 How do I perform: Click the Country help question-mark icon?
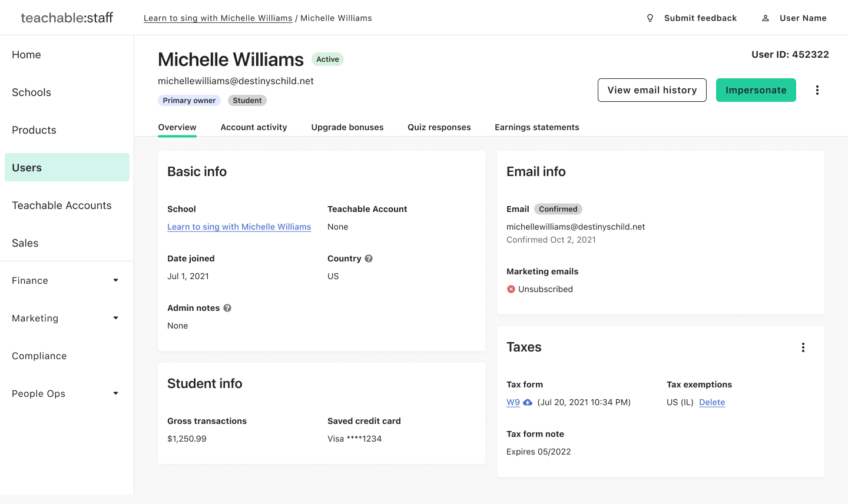(369, 258)
